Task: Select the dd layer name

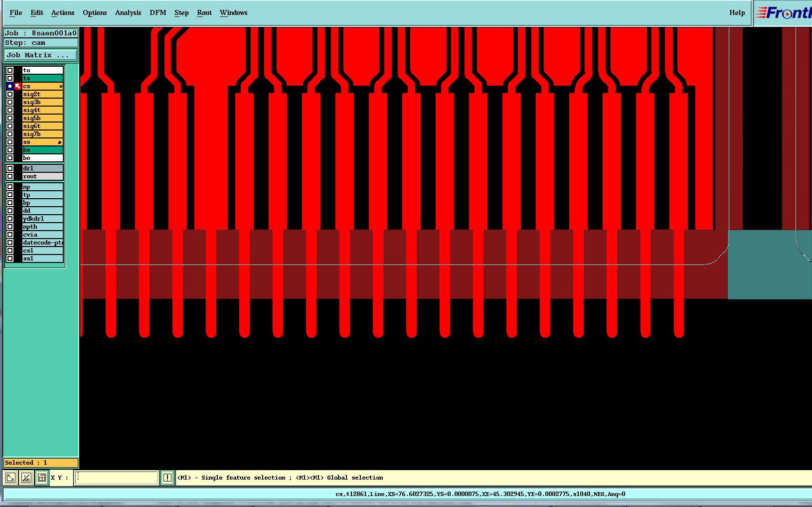Action: coord(42,211)
